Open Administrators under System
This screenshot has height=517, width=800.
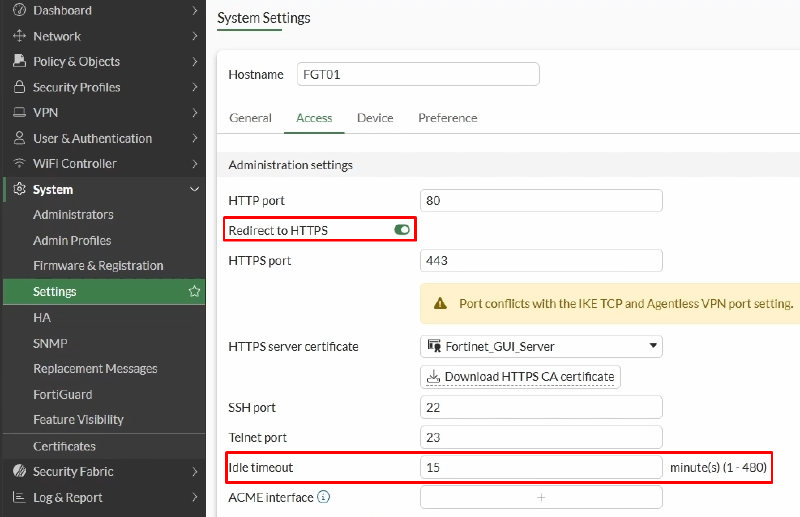(73, 214)
